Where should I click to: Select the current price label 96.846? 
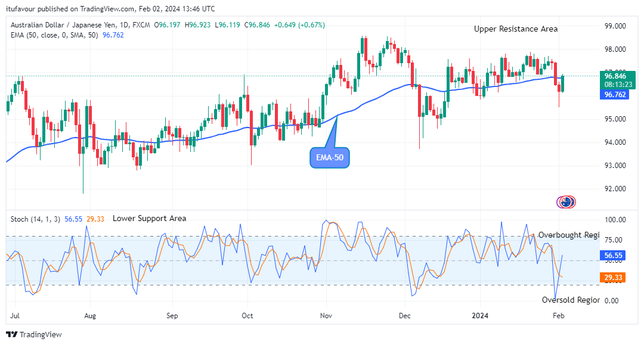[614, 76]
